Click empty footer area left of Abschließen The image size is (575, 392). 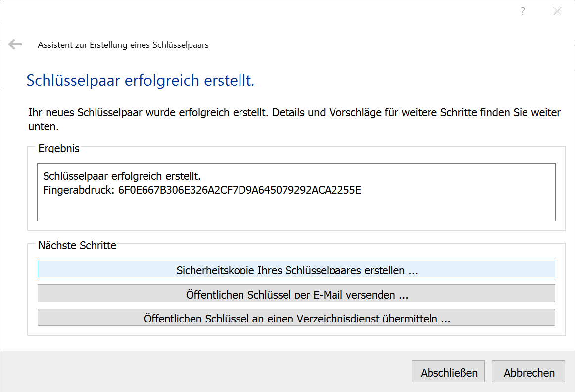click(198, 372)
